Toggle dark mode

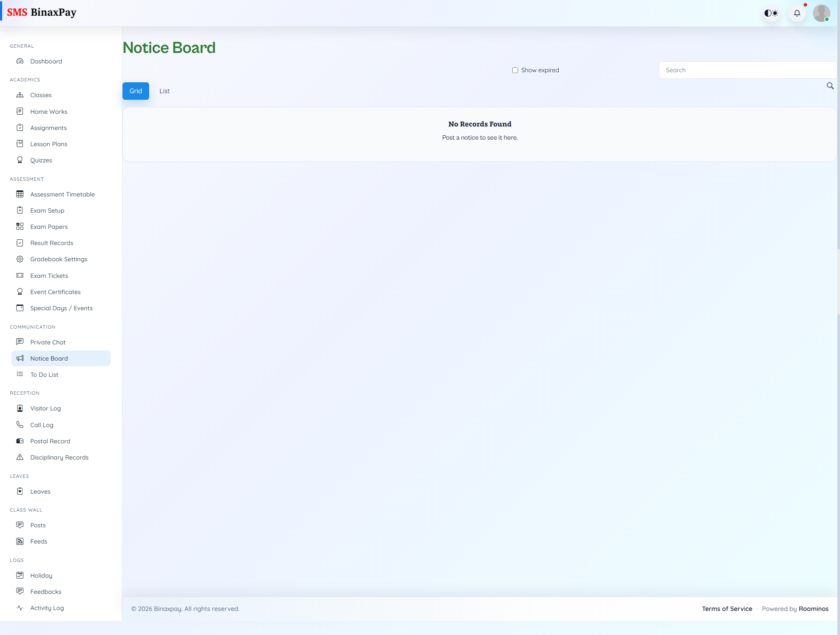tap(771, 13)
